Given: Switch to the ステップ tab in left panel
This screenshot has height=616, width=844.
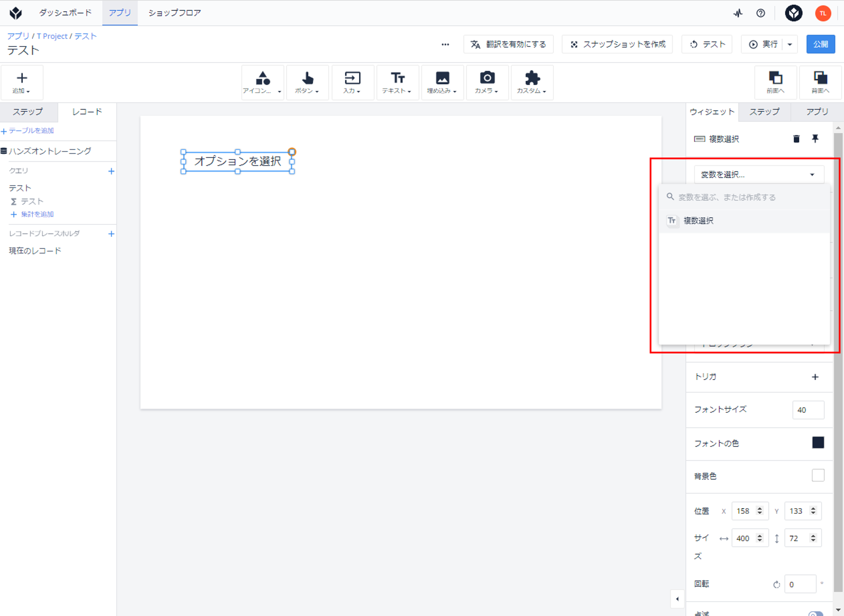Looking at the screenshot, I should click(x=28, y=112).
